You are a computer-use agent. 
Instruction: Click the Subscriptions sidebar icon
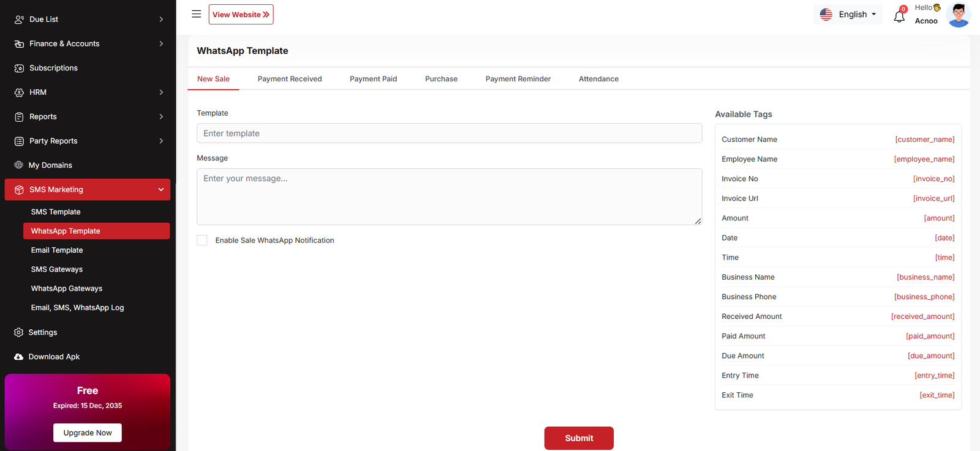19,68
